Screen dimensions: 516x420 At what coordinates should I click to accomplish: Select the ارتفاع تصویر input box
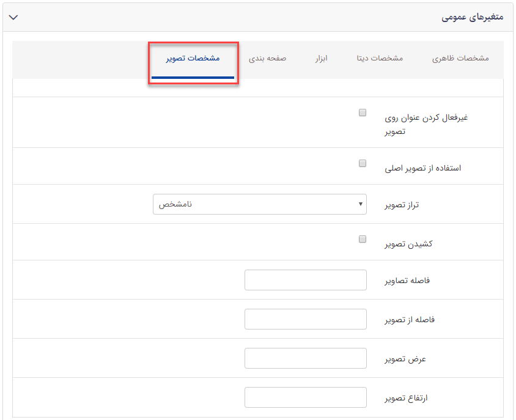(x=305, y=397)
